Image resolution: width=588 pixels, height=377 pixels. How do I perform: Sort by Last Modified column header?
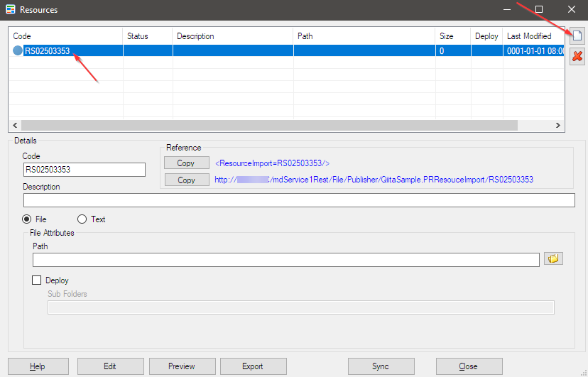tap(533, 36)
